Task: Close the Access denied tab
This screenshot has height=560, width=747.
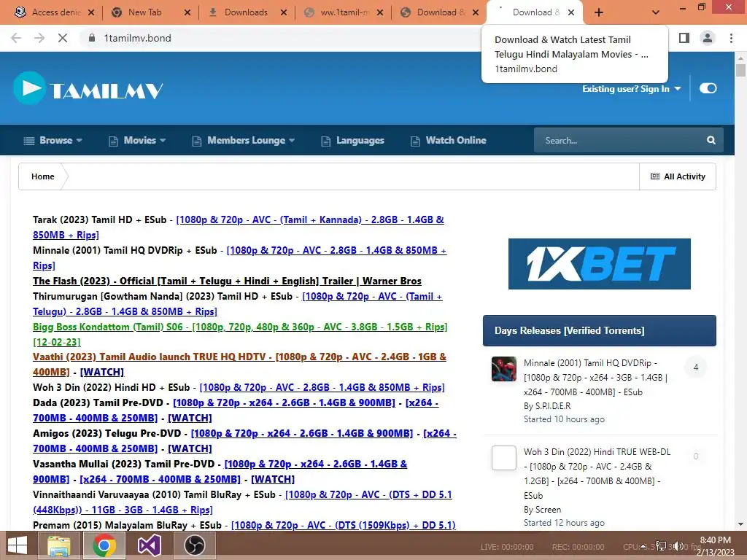Action: coord(91,12)
